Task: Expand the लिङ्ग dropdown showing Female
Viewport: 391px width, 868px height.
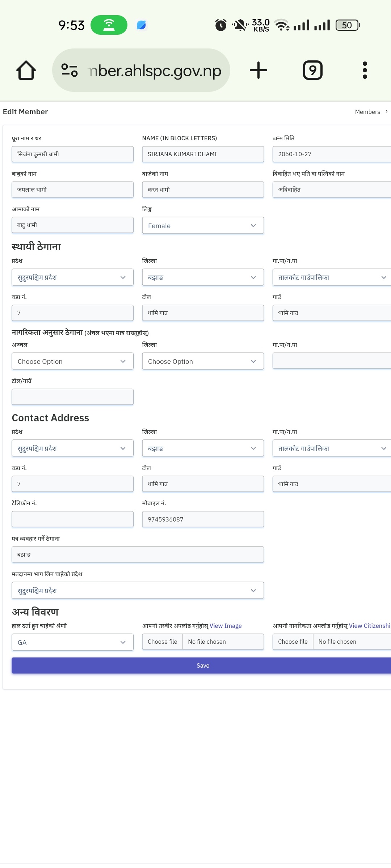Action: pos(203,225)
